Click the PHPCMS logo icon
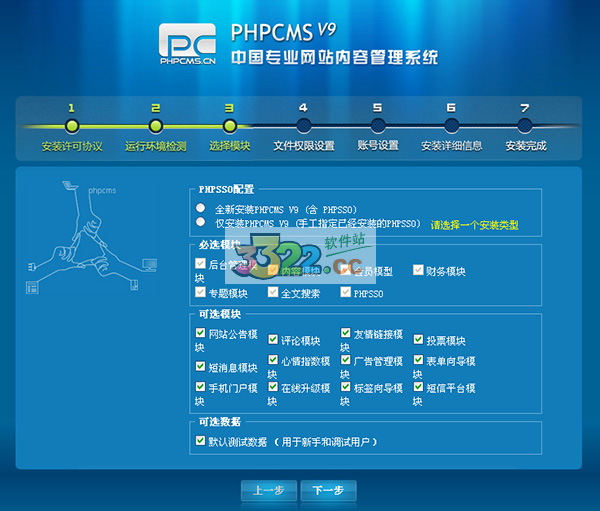The width and height of the screenshot is (600, 511). pos(187,44)
